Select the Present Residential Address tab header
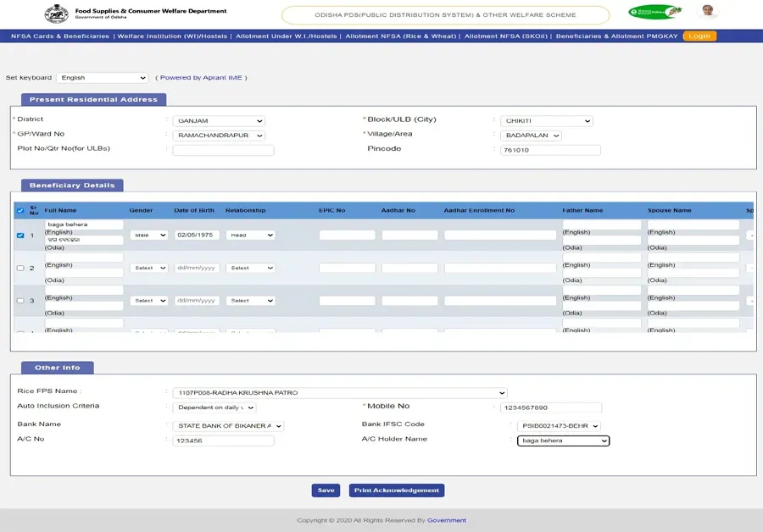 coord(93,100)
